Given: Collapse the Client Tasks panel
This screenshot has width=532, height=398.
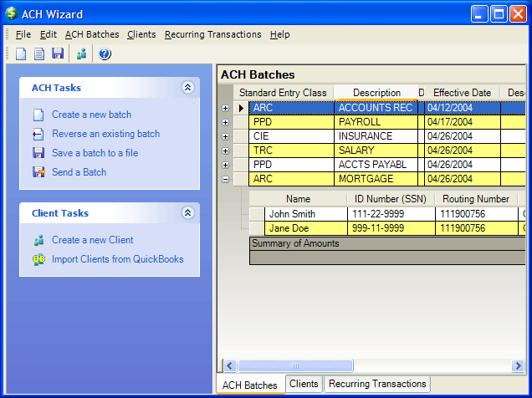Looking at the screenshot, I should (187, 213).
